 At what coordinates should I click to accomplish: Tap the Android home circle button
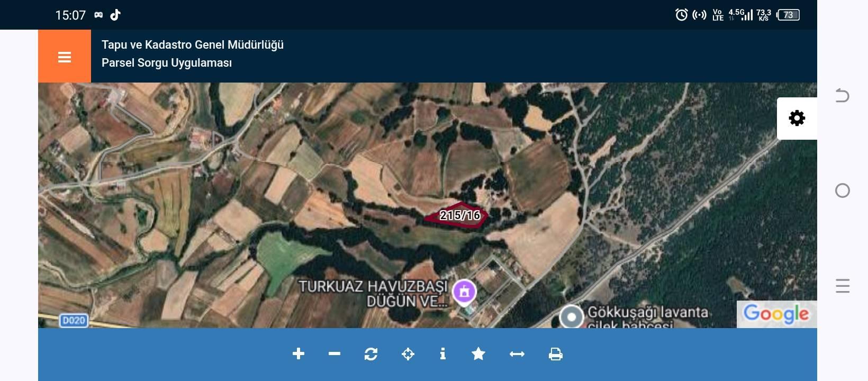coord(842,190)
